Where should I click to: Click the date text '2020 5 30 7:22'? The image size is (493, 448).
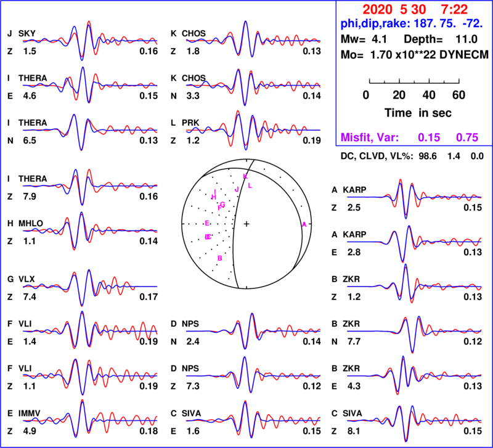point(415,9)
